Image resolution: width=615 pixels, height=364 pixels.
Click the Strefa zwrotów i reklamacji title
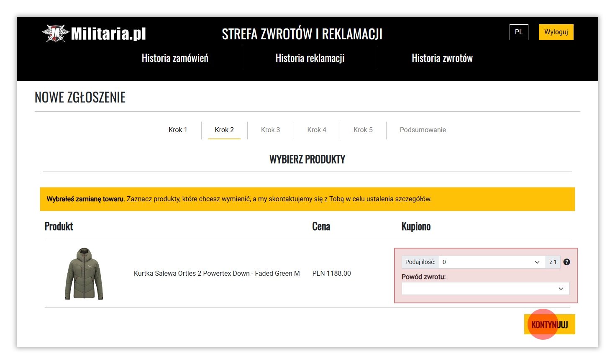coord(302,34)
